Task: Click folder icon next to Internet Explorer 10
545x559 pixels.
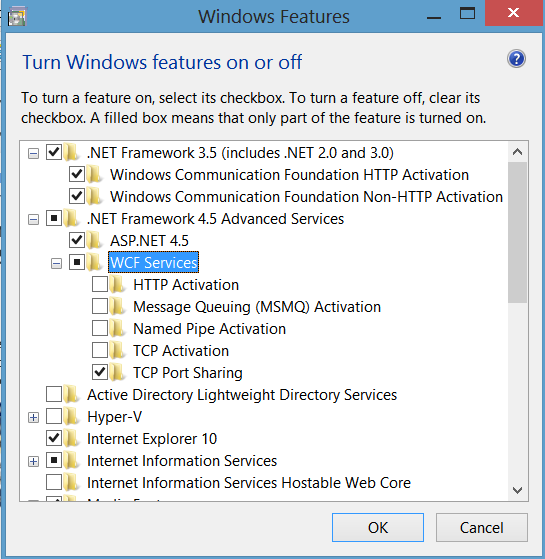Action: tap(72, 439)
